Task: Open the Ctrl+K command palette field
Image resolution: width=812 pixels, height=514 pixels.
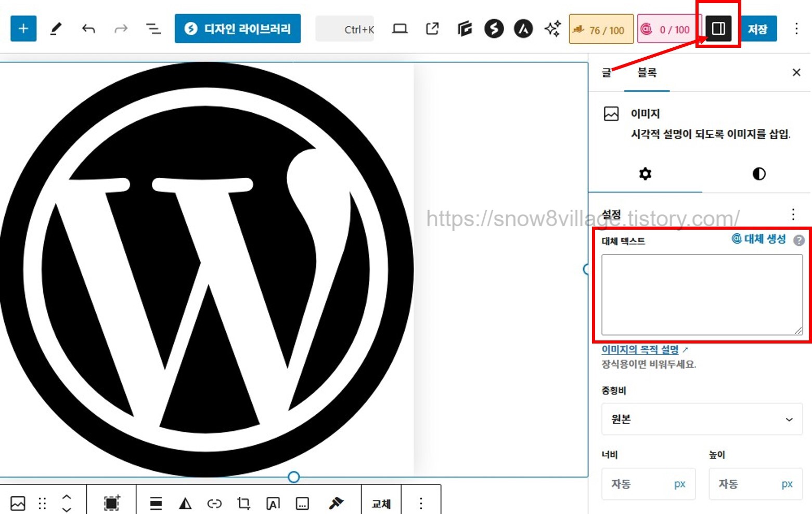Action: click(x=345, y=29)
